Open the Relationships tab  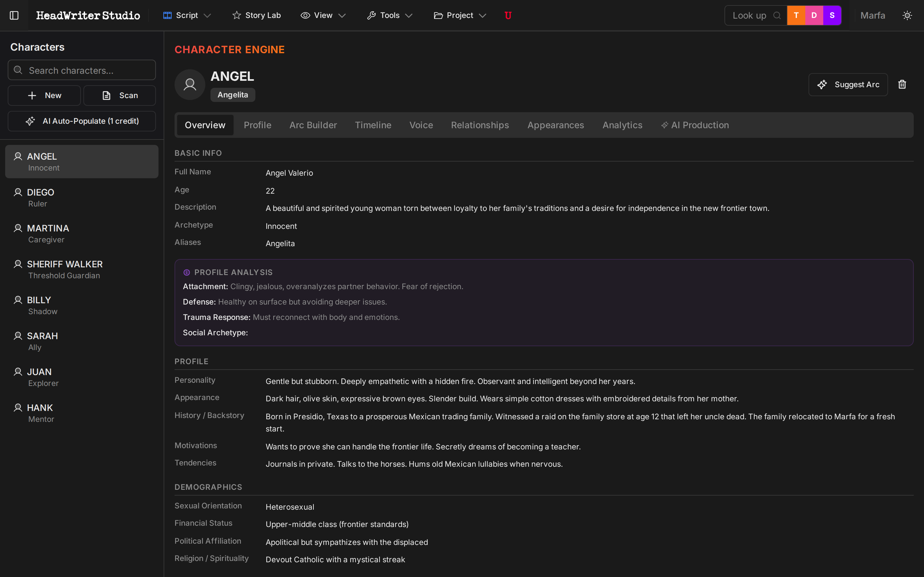[x=480, y=125]
